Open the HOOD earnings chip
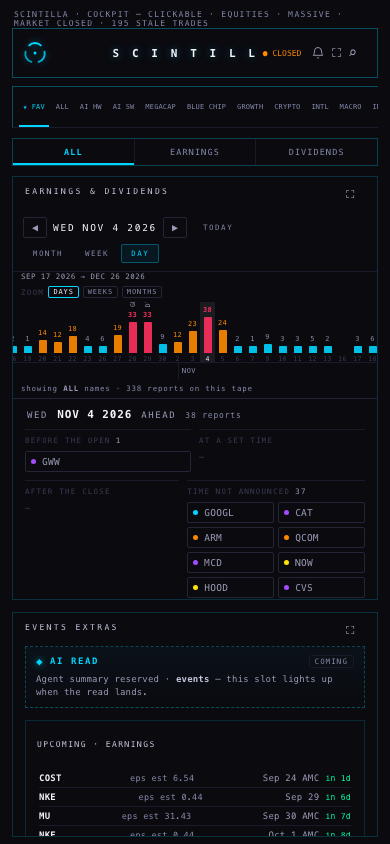390x844 pixels. [230, 587]
